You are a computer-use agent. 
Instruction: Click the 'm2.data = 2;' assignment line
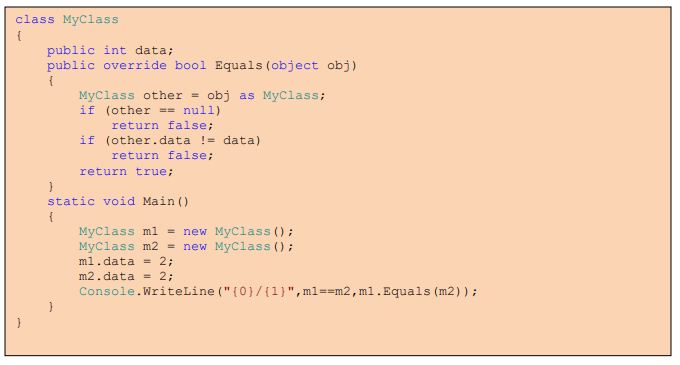pos(126,277)
